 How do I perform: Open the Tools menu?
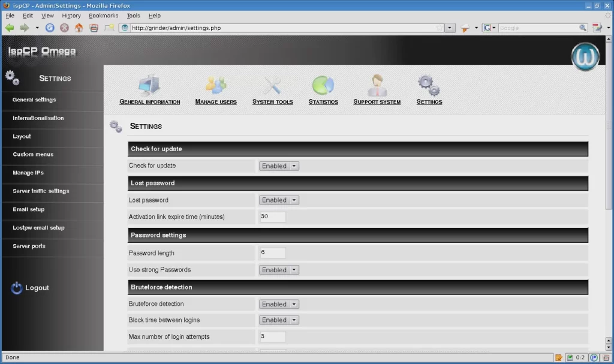[x=133, y=16]
